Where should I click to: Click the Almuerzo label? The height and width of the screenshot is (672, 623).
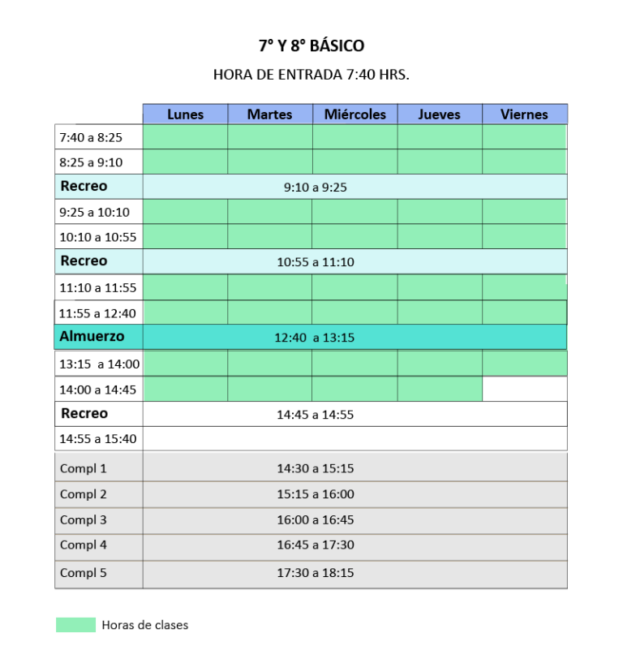[92, 337]
